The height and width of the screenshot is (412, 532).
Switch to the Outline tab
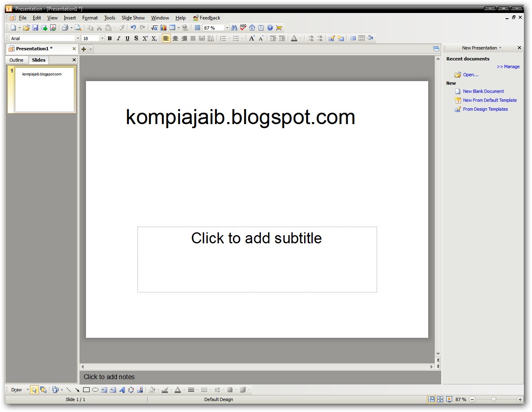point(17,60)
